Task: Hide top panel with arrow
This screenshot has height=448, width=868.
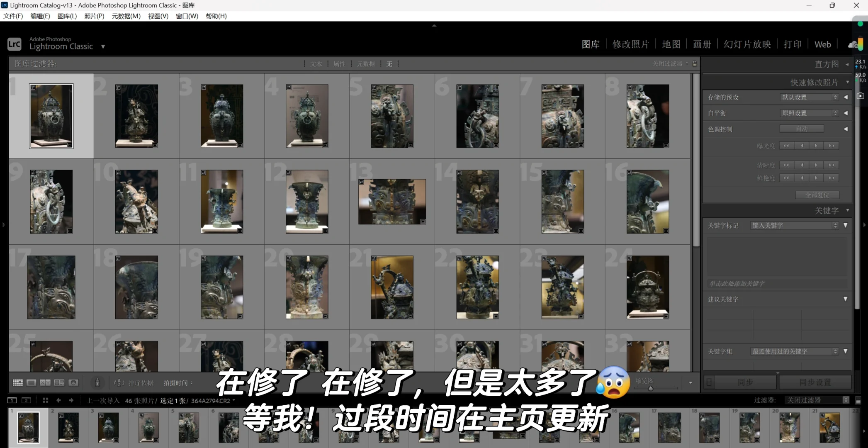Action: [x=434, y=26]
